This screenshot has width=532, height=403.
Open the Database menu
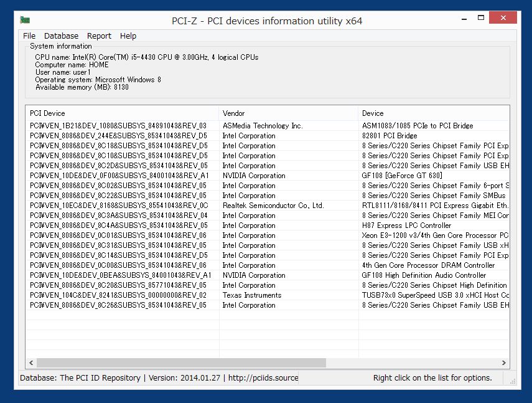[61, 36]
